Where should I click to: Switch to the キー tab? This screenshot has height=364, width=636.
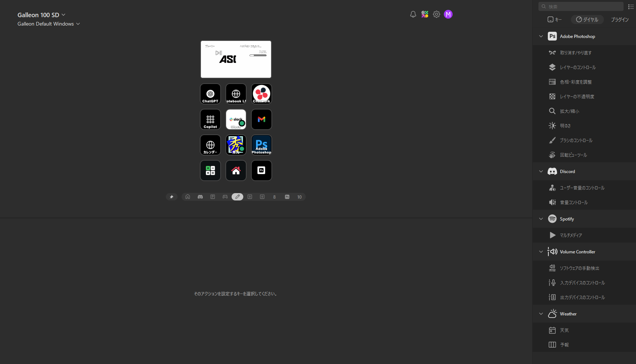coord(555,19)
